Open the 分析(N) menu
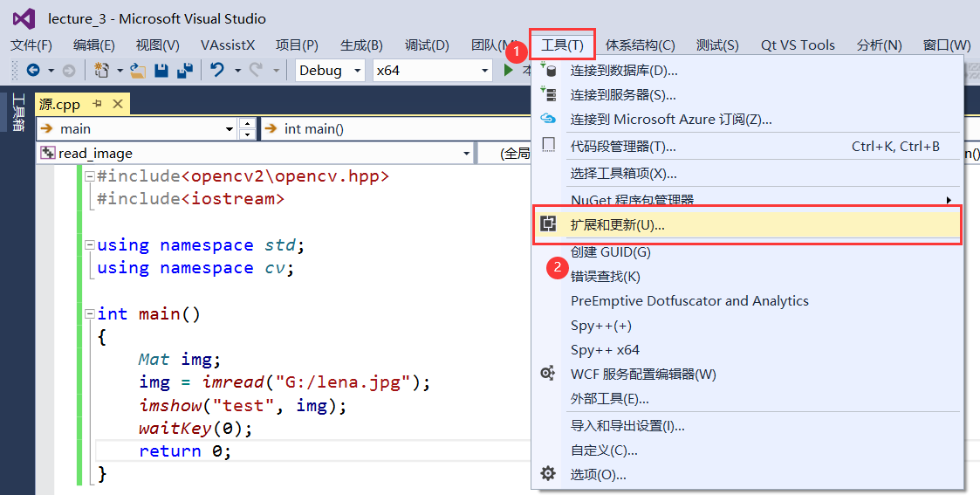Screen dimensions: 980x495 tap(879, 45)
